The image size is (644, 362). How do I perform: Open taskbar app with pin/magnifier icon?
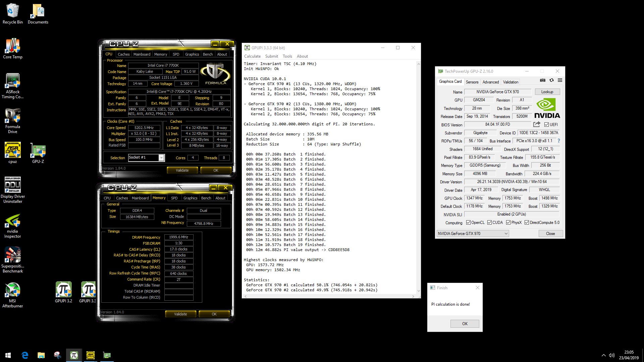(x=57, y=355)
